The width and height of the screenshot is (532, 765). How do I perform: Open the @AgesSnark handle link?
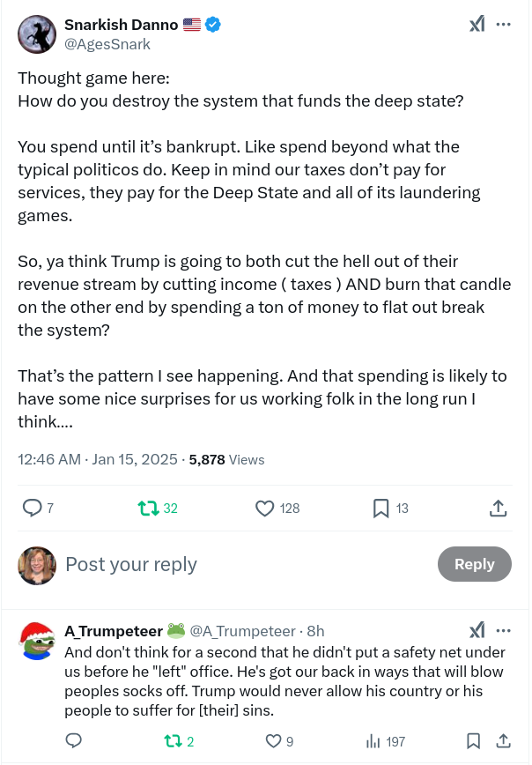(x=107, y=44)
